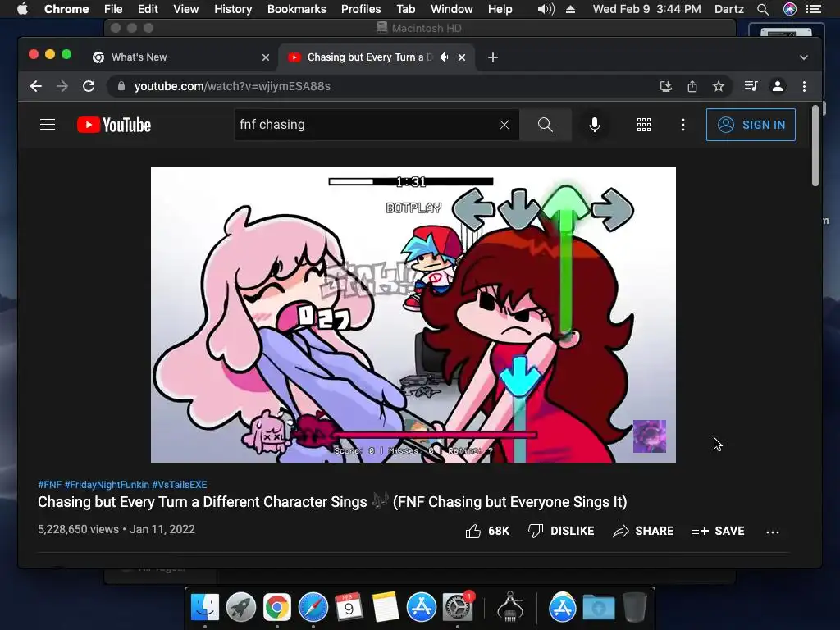Viewport: 840px width, 630px height.
Task: Click the SIGN IN button
Action: (751, 125)
